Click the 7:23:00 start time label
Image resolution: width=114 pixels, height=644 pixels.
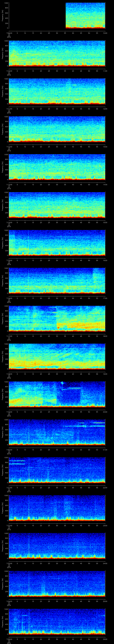pyautogui.click(x=9, y=563)
